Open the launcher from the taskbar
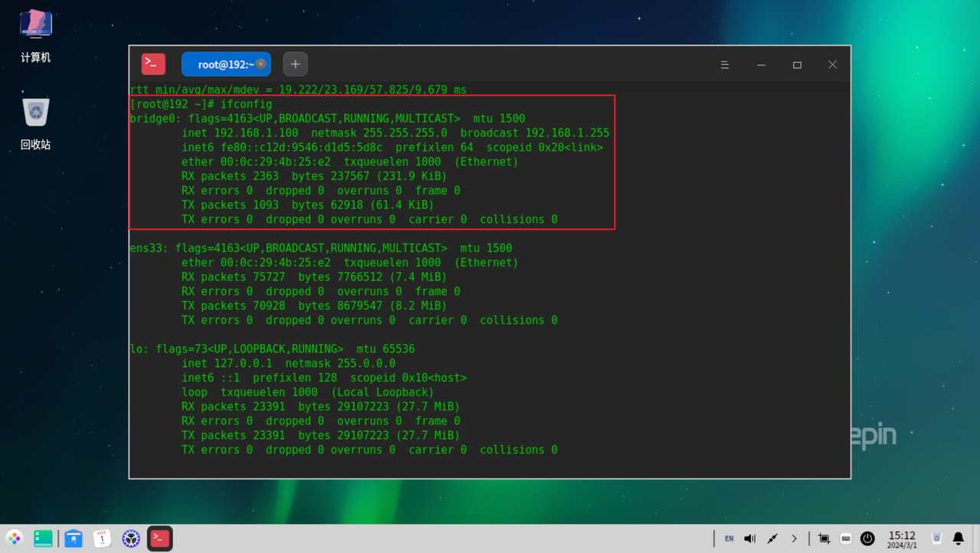 pos(15,538)
